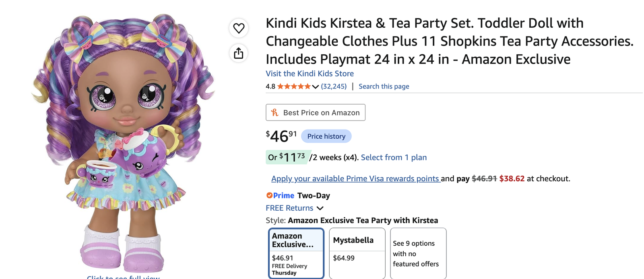Click the heart wishlist icon
The width and height of the screenshot is (644, 279).
pos(239,28)
